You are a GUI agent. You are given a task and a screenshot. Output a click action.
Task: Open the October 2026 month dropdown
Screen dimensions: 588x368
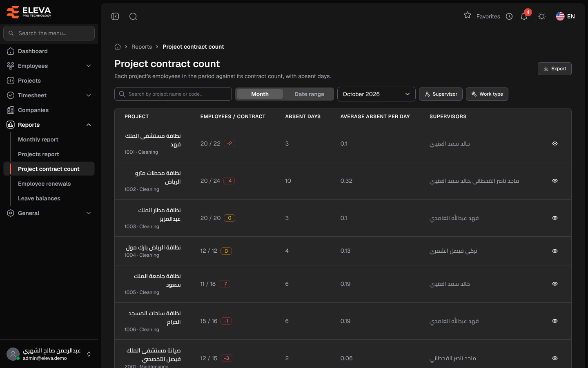pos(376,94)
